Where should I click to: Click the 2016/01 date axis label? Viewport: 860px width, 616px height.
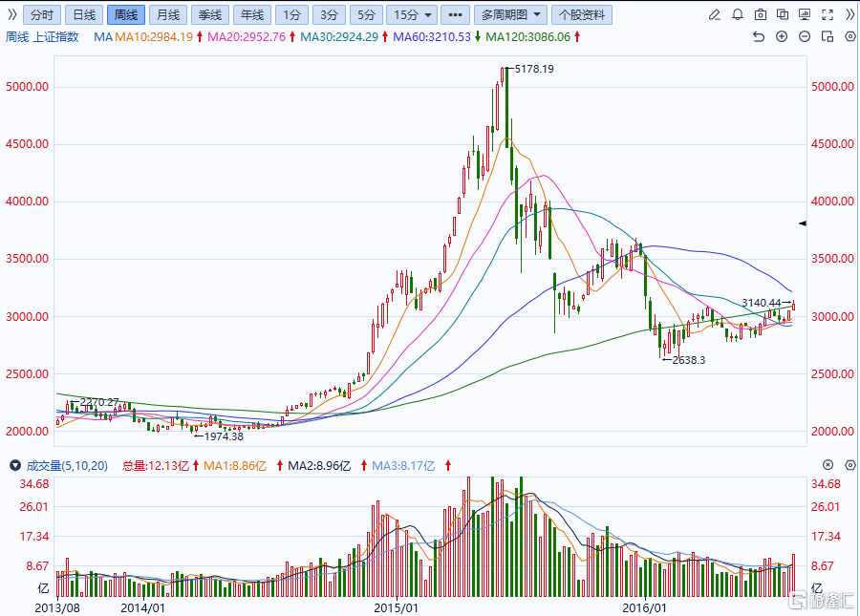644,607
